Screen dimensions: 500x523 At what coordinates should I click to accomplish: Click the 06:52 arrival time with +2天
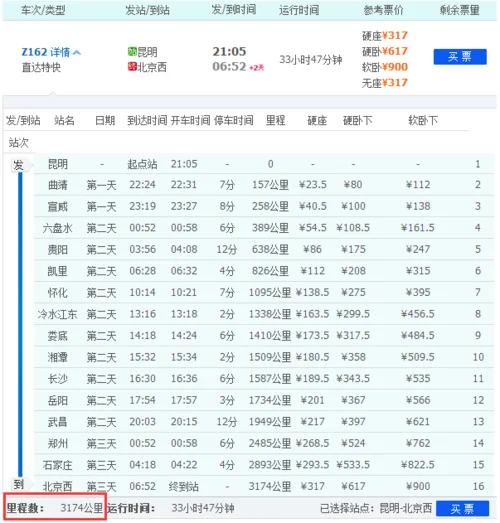(238, 67)
